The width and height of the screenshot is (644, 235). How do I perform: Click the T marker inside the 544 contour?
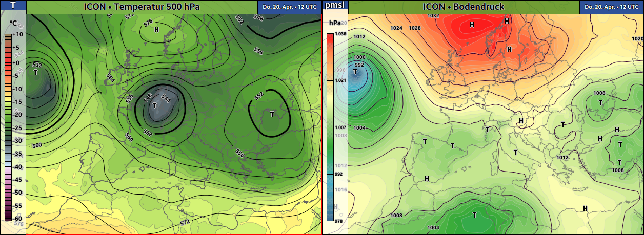pyautogui.click(x=155, y=105)
